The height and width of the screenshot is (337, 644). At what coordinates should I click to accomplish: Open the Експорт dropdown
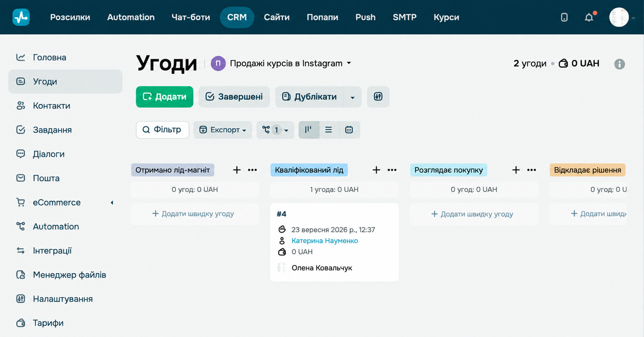coord(223,130)
